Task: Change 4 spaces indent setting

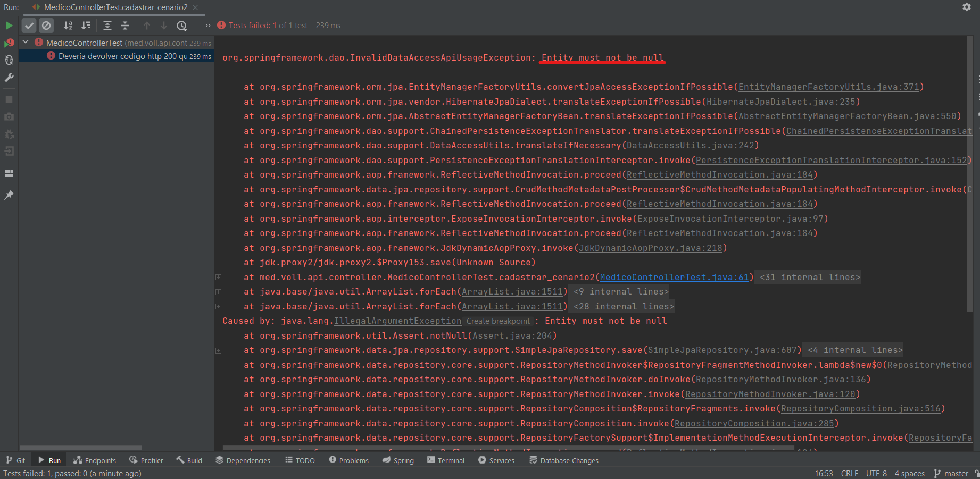Action: click(x=910, y=473)
